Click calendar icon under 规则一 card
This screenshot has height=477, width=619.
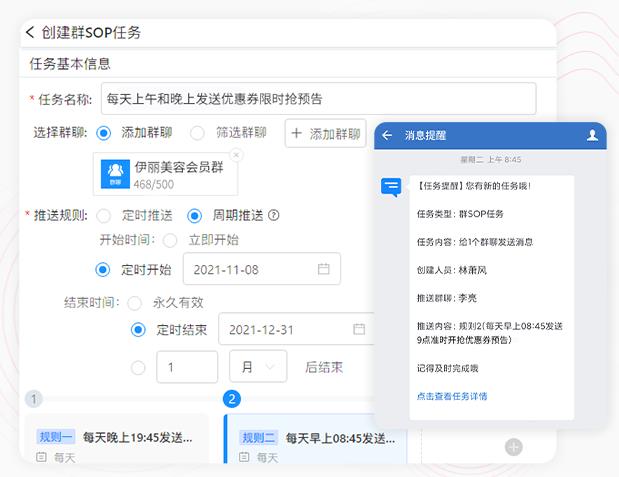tap(41, 457)
